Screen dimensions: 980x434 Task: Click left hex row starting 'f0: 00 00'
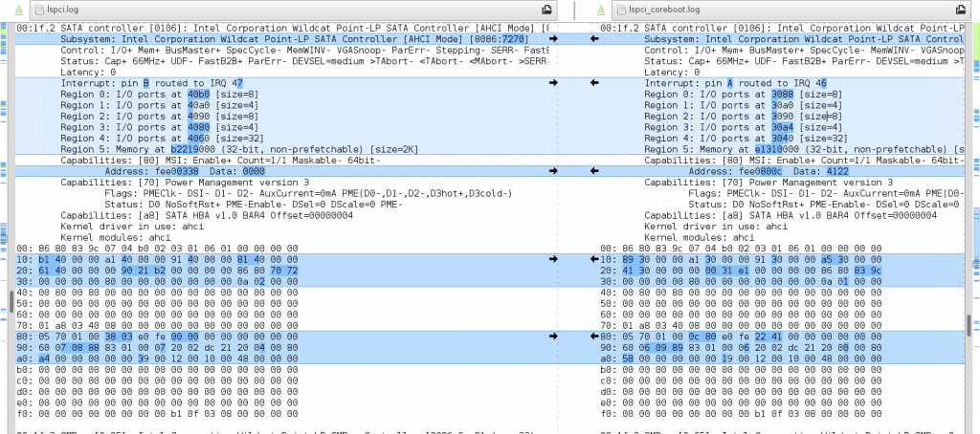[x=158, y=413]
